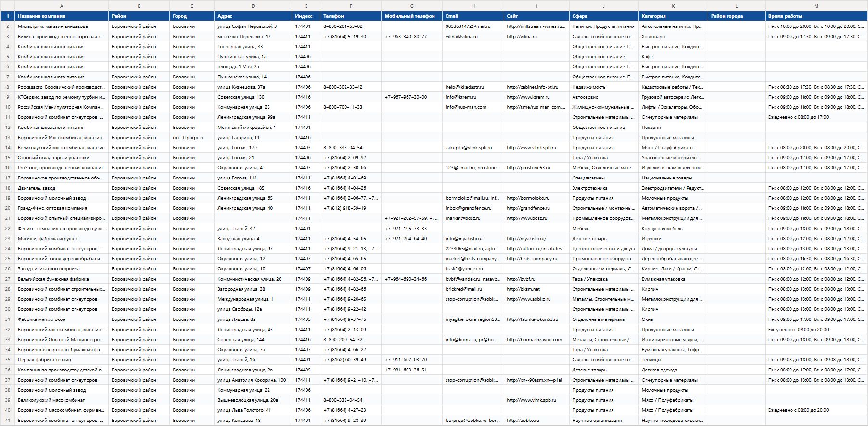Select "Ежедневно с 08:00 до 17:00" cell
The height and width of the screenshot is (434, 868).
(816, 117)
